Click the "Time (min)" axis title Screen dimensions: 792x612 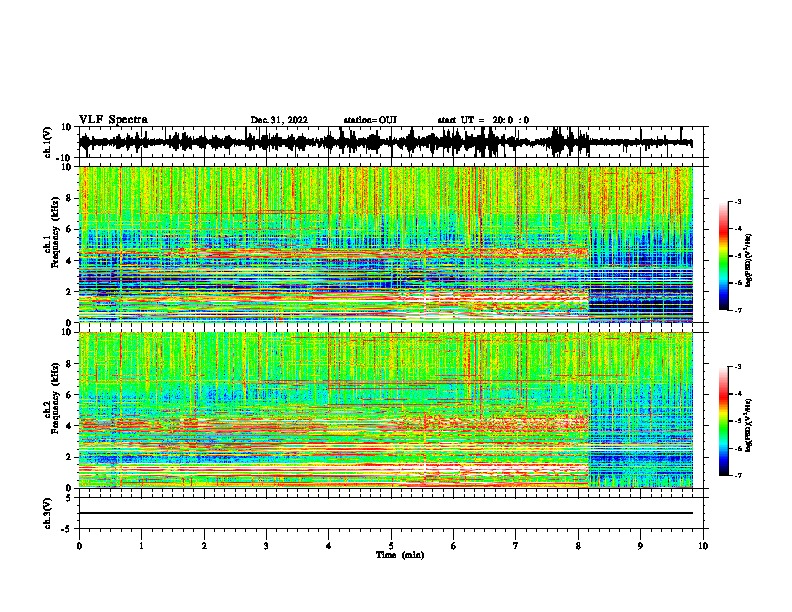pos(400,555)
